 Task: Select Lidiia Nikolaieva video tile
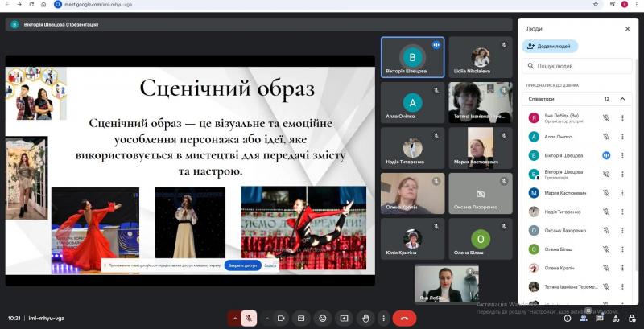(x=480, y=57)
